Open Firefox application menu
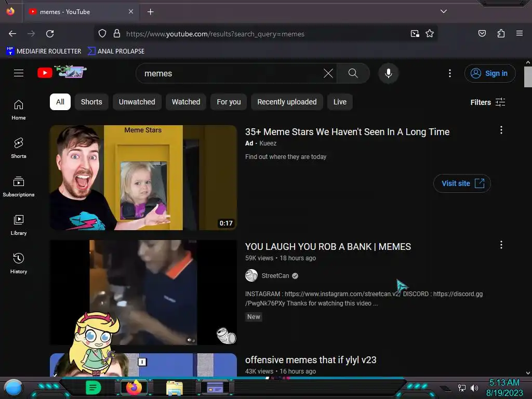The width and height of the screenshot is (532, 399). pyautogui.click(x=520, y=33)
